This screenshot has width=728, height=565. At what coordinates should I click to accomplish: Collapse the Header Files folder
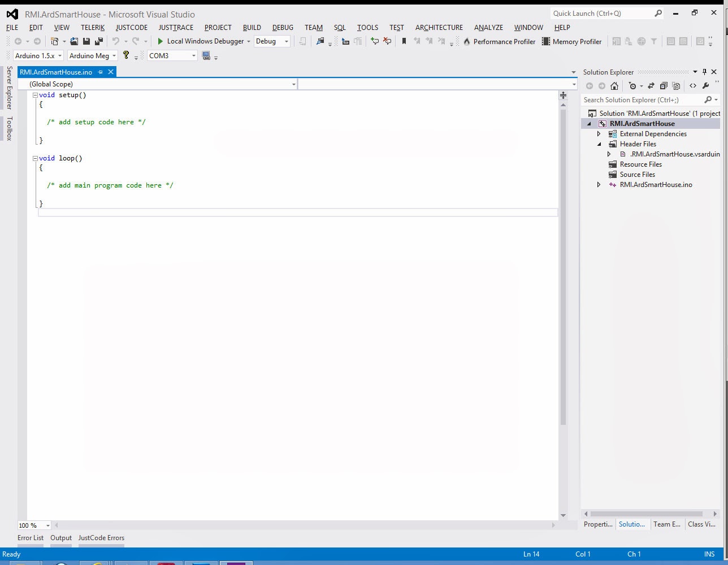pyautogui.click(x=599, y=144)
